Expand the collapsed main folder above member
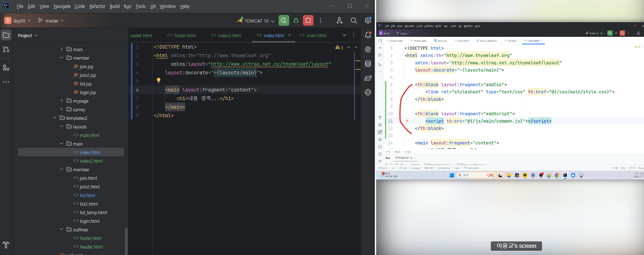 62,49
